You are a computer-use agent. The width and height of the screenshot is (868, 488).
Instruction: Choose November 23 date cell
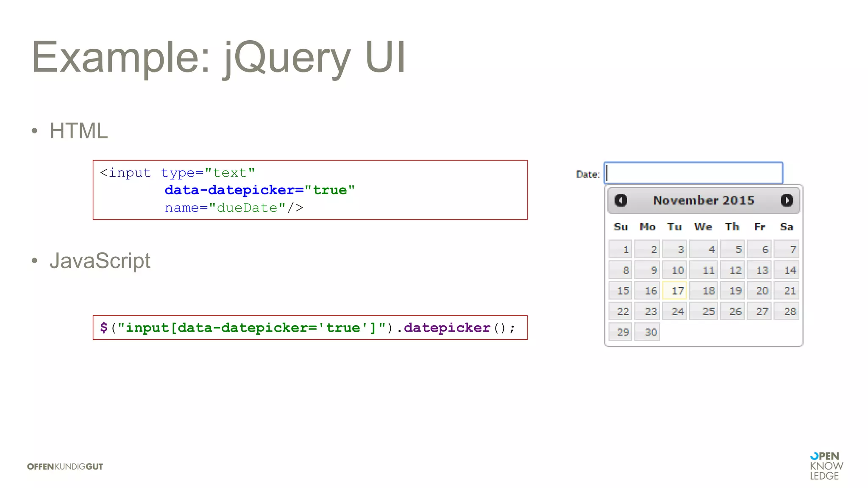(647, 311)
